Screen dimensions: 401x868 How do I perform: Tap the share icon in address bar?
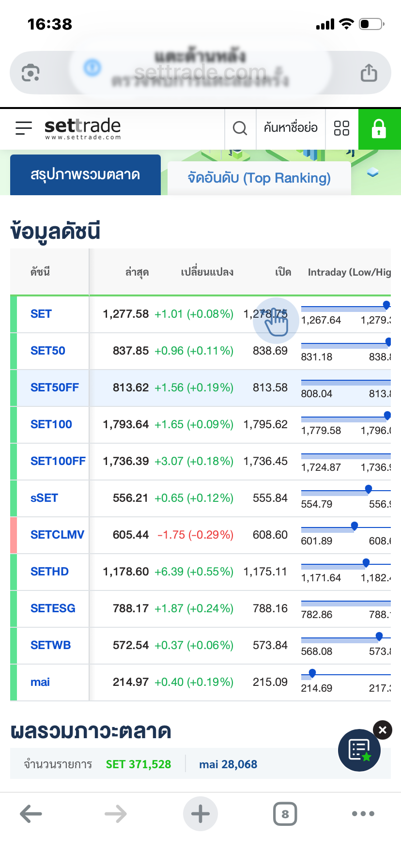(369, 73)
